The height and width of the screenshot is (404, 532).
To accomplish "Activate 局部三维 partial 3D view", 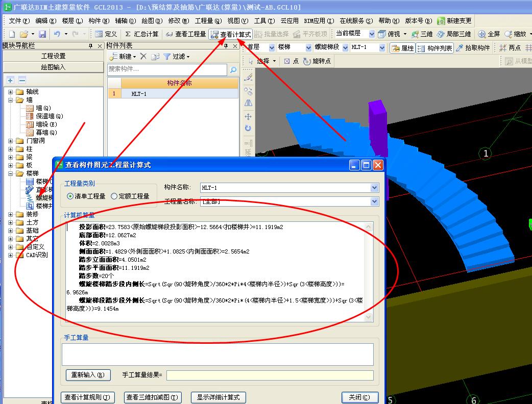I will (454, 34).
